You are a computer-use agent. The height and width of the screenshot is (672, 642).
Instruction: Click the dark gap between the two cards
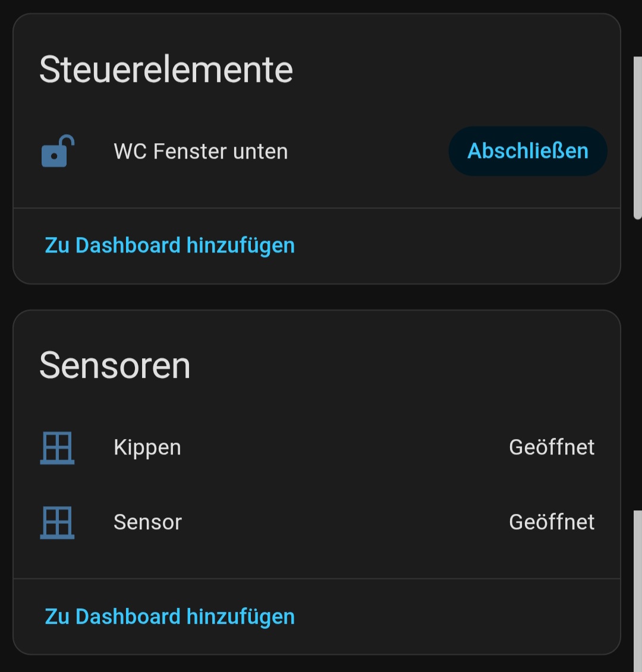[x=316, y=297]
